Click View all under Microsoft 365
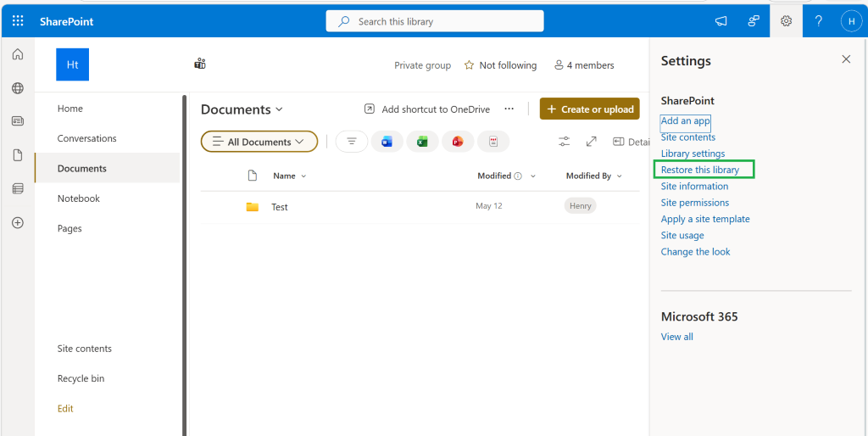Image resolution: width=868 pixels, height=436 pixels. [x=677, y=337]
